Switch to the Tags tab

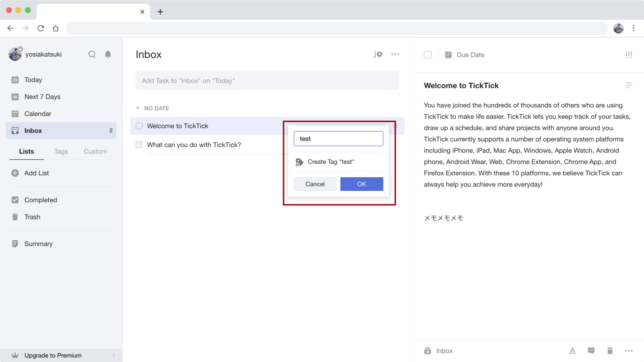(x=61, y=151)
